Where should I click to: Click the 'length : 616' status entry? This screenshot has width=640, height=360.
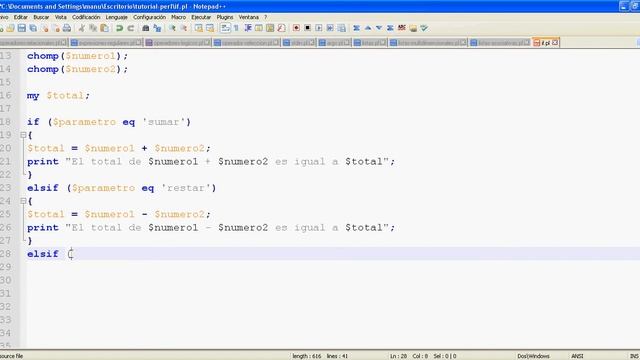(307, 356)
